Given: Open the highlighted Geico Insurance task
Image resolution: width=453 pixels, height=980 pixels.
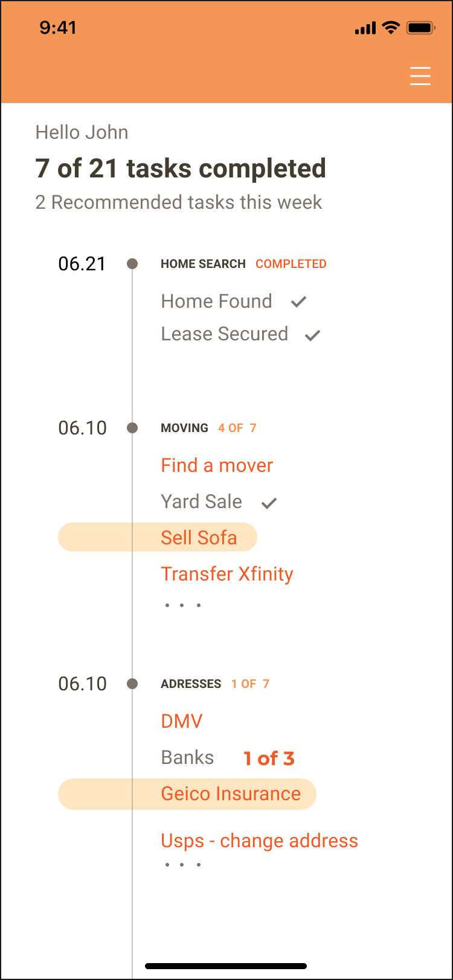Looking at the screenshot, I should (187, 794).
